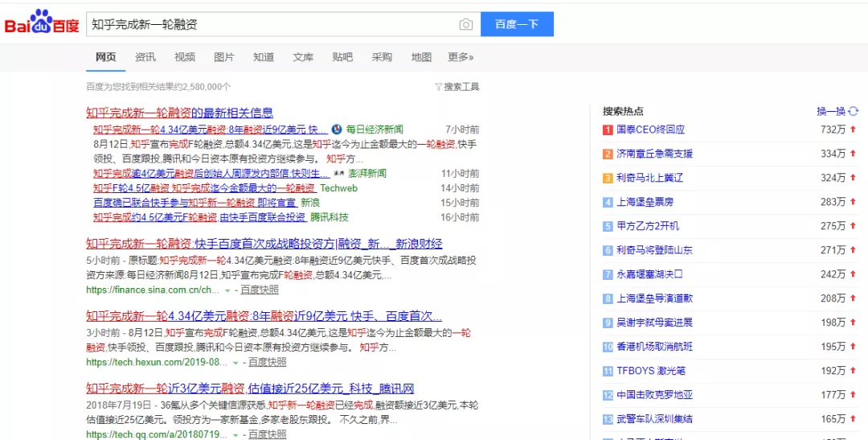Screen dimensions: 868x440
Task: Click the 澎湃新闻 source icon
Action: [x=340, y=174]
